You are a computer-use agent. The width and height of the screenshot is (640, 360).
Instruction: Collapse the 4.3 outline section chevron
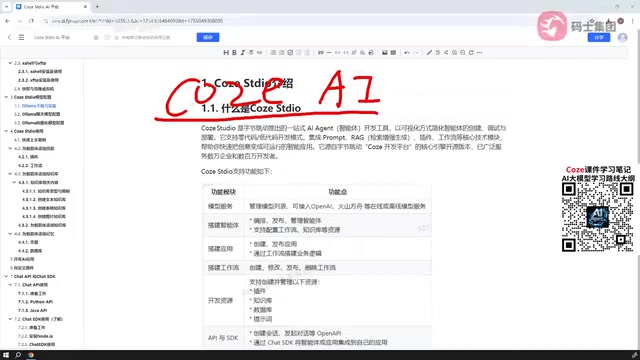point(10,174)
